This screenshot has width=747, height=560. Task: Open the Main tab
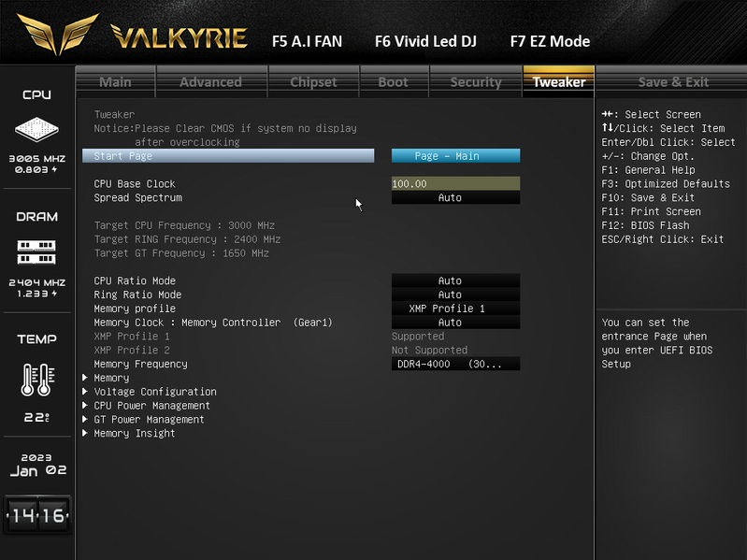click(115, 82)
